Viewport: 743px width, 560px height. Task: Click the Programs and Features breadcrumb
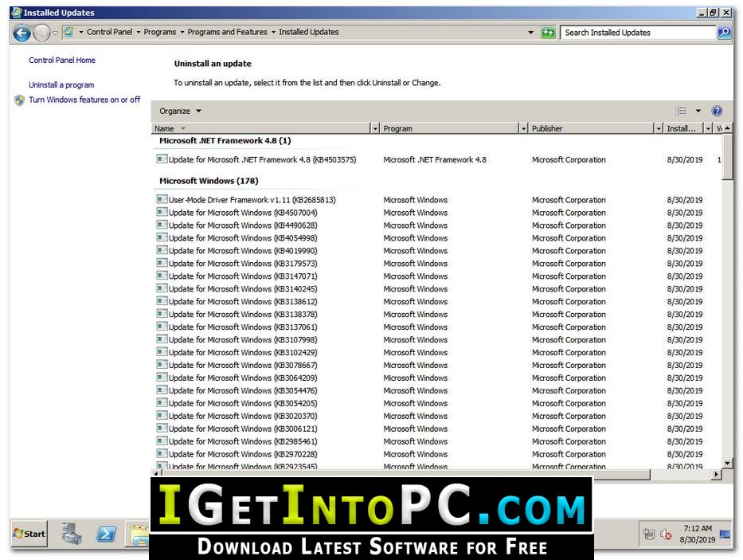pos(228,32)
